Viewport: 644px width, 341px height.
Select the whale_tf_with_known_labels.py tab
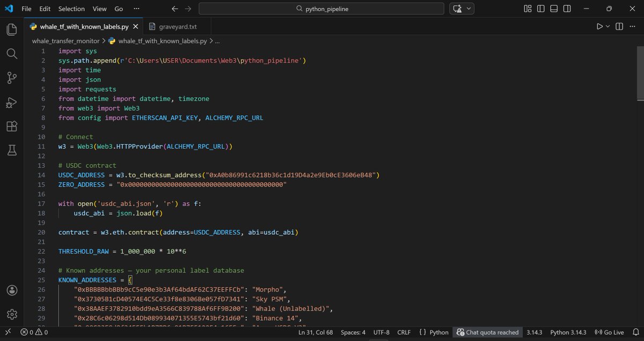click(x=85, y=26)
